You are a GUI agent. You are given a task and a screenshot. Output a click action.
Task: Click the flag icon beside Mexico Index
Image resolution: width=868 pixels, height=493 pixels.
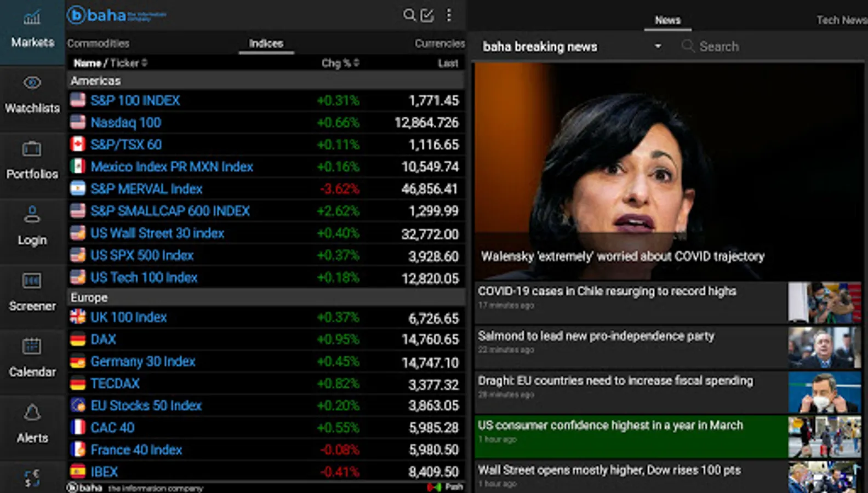(x=78, y=166)
